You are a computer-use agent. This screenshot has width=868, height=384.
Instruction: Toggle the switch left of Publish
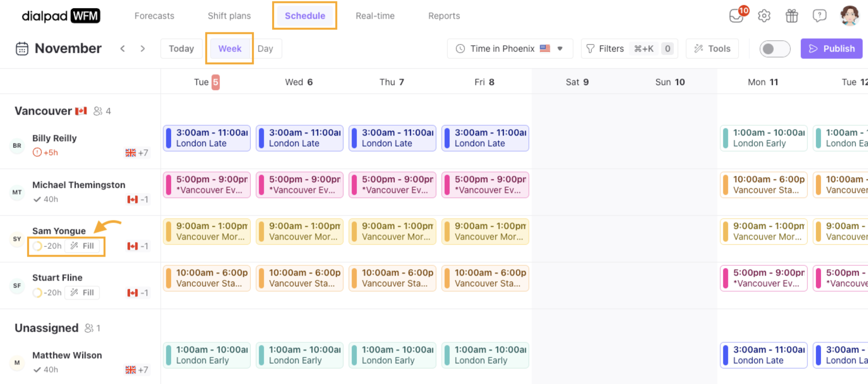pyautogui.click(x=775, y=48)
